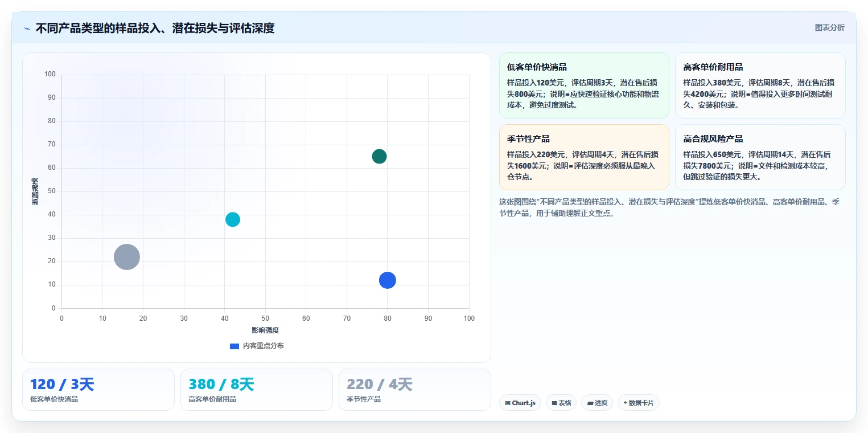The image size is (868, 433).
Task: Open the 高客单价耐用品 info card
Action: [x=760, y=85]
